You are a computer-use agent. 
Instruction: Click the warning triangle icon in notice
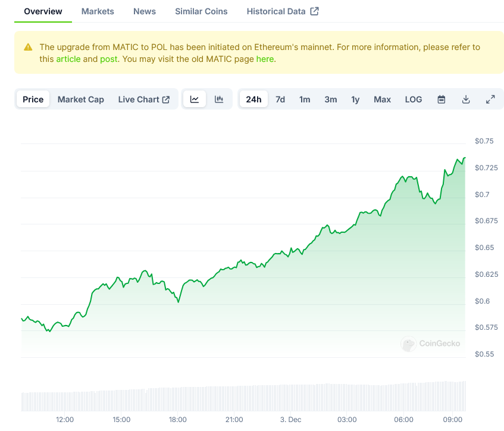[28, 47]
